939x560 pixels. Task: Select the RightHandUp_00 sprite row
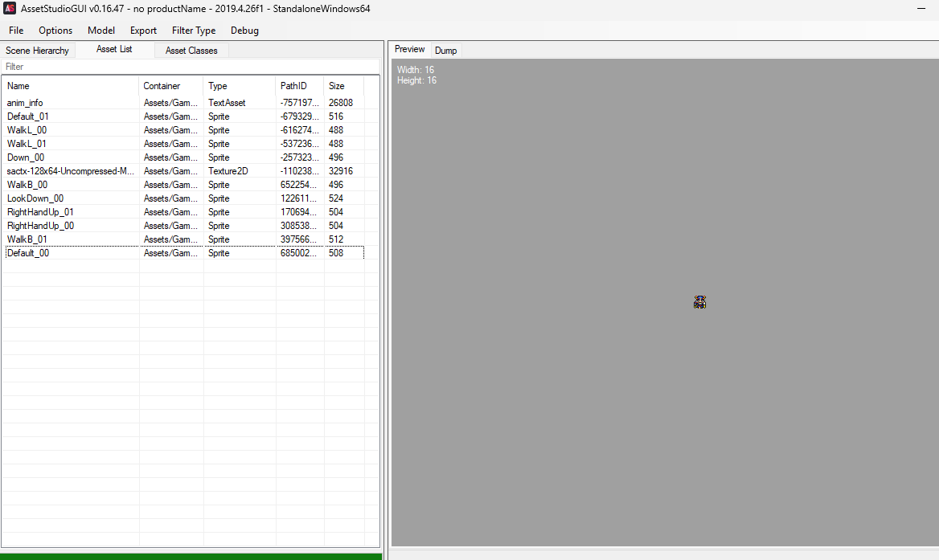coord(184,226)
